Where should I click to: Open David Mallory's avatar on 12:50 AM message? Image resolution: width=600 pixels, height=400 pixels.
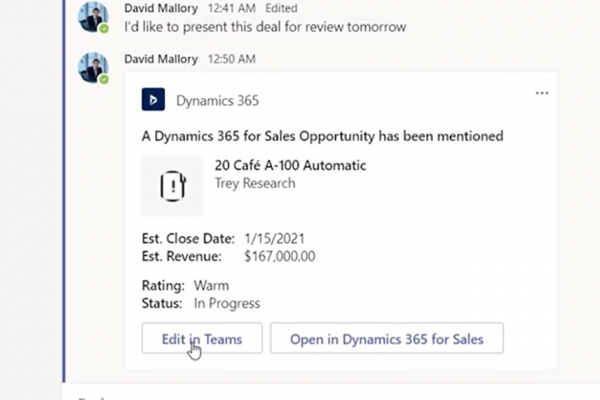coord(93,68)
